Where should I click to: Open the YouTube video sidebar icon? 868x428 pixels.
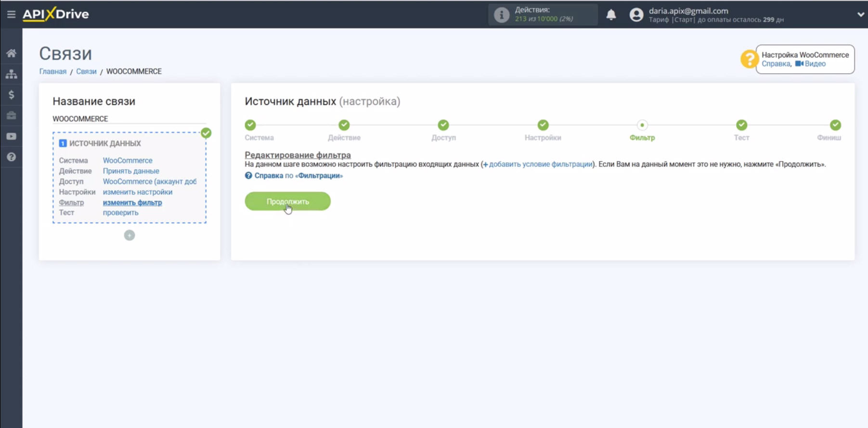coord(11,137)
